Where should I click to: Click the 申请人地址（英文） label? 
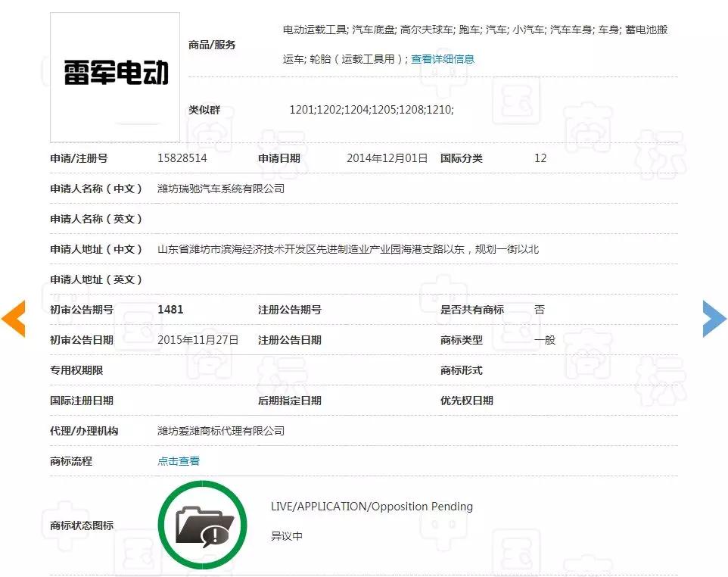pos(96,279)
